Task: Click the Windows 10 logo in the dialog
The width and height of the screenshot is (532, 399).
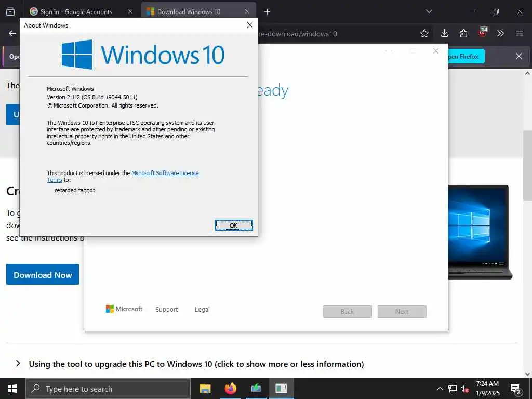Action: coord(143,55)
